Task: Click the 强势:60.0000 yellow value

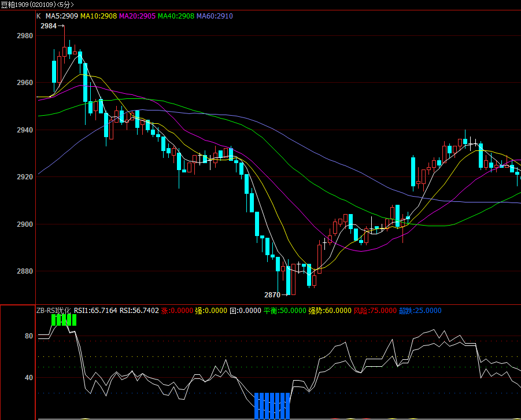Action: click(x=330, y=310)
